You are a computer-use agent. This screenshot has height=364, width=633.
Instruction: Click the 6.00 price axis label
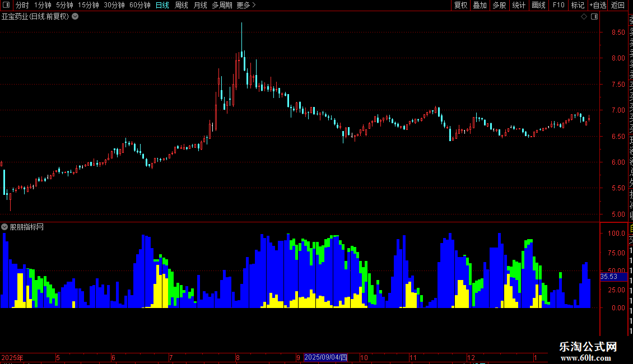(x=618, y=162)
